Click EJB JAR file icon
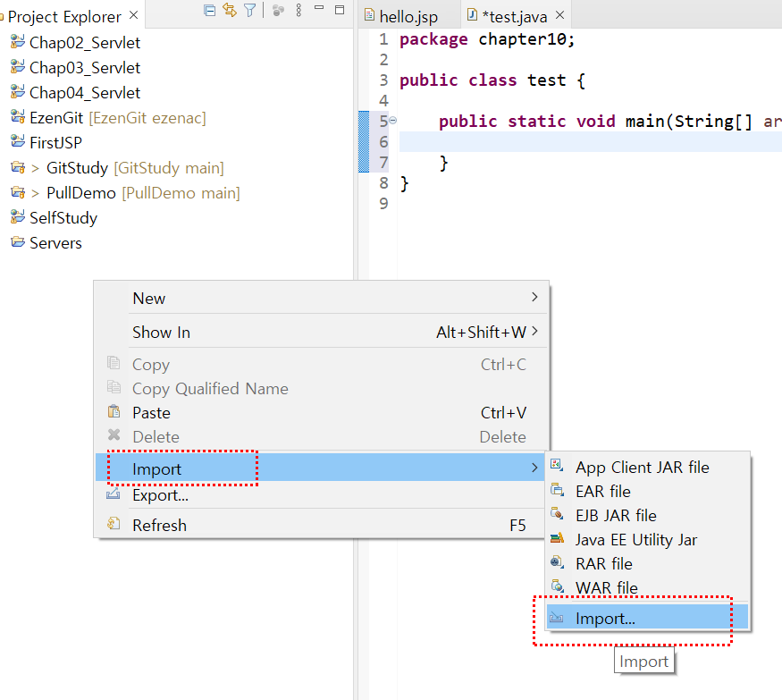Screen dimensions: 782x700 (557, 513)
